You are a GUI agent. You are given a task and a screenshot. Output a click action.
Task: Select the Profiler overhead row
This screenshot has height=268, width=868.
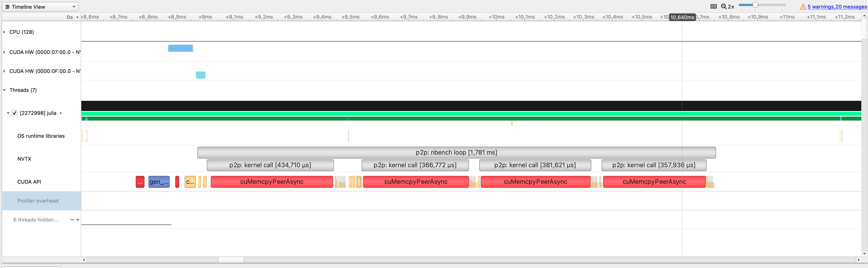38,201
